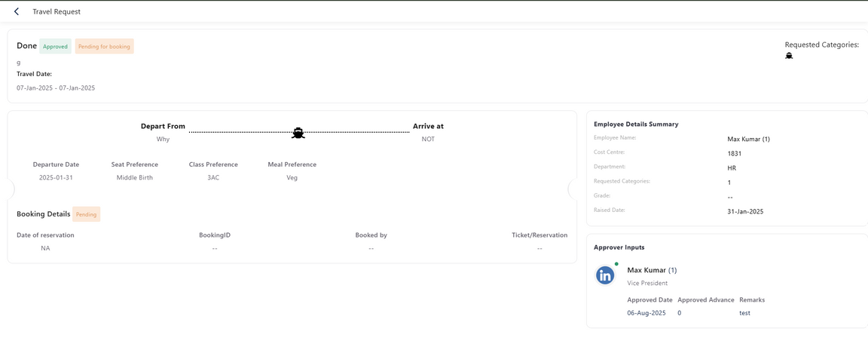Screen dimensions: 868x359
Task: Click the Travel Request page title
Action: [57, 11]
